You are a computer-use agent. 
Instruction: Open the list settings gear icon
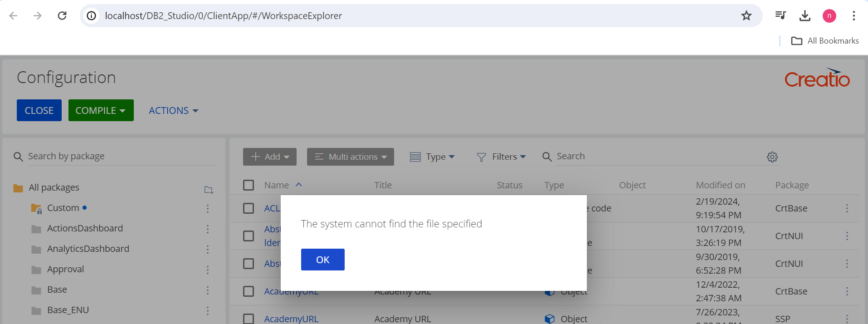click(772, 157)
